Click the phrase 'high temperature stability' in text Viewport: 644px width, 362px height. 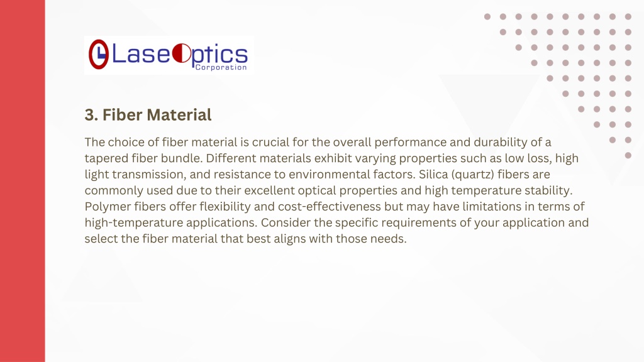pos(498,190)
